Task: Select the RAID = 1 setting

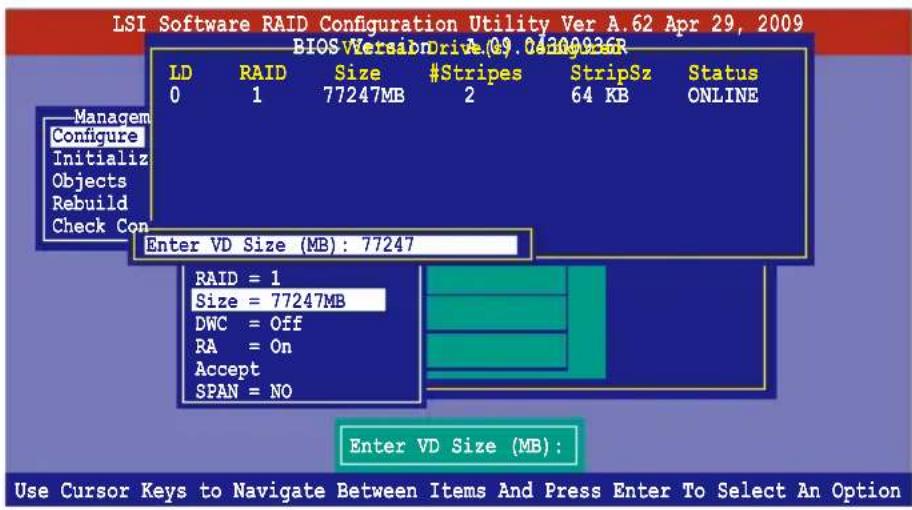Action: click(x=237, y=279)
